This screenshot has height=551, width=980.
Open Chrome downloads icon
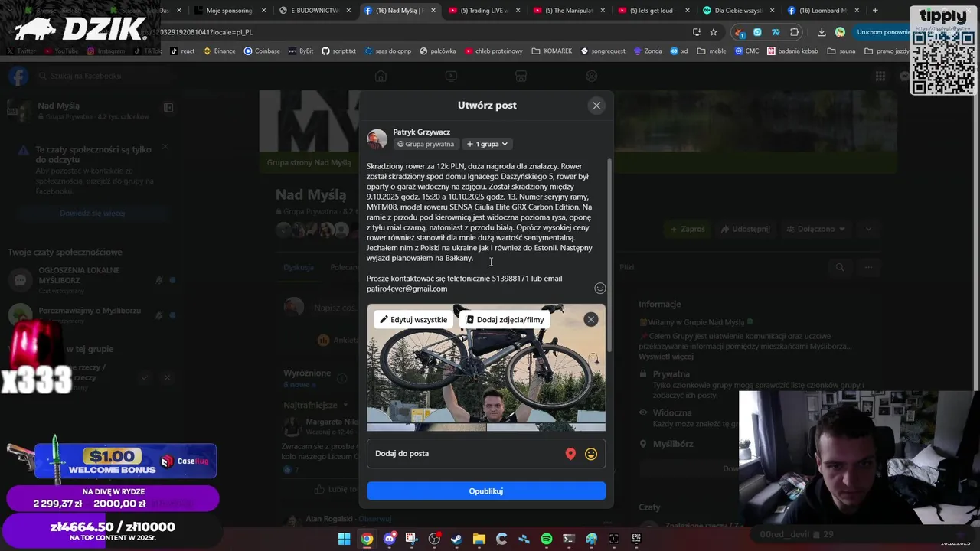click(x=822, y=32)
